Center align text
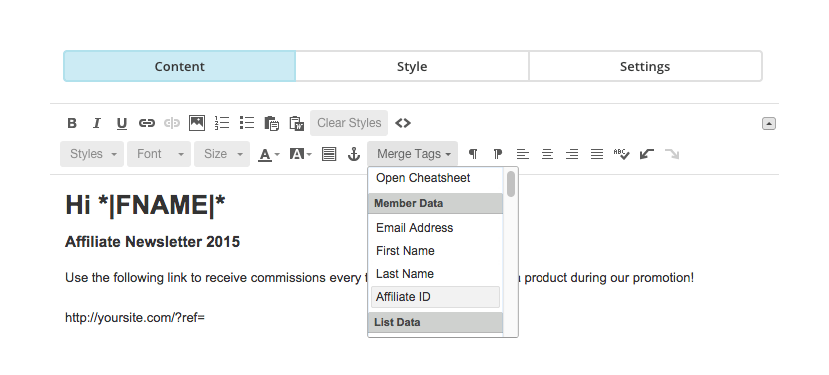This screenshot has width=829, height=375. [547, 154]
